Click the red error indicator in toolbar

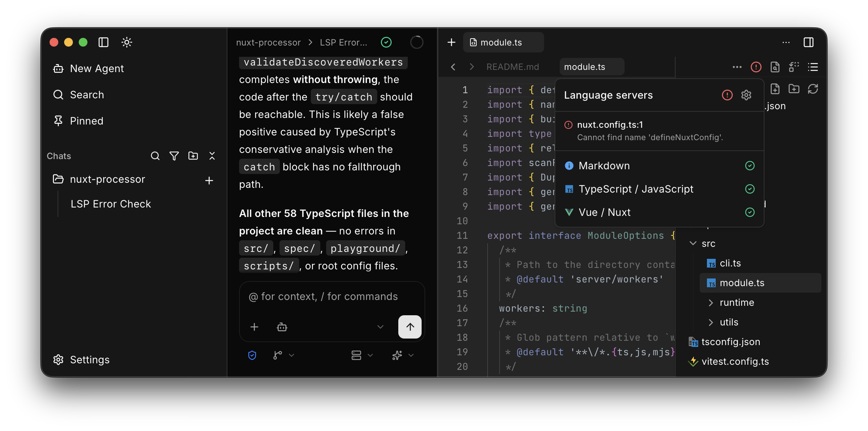tap(756, 67)
